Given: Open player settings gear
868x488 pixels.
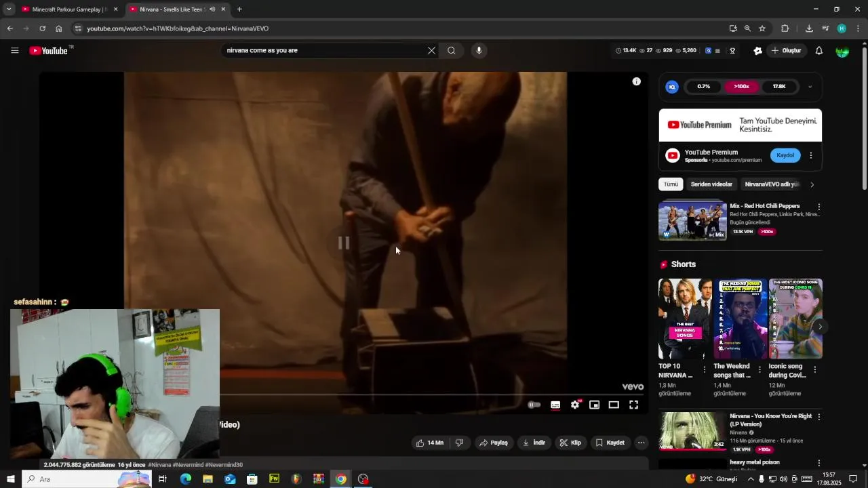Looking at the screenshot, I should [x=575, y=405].
